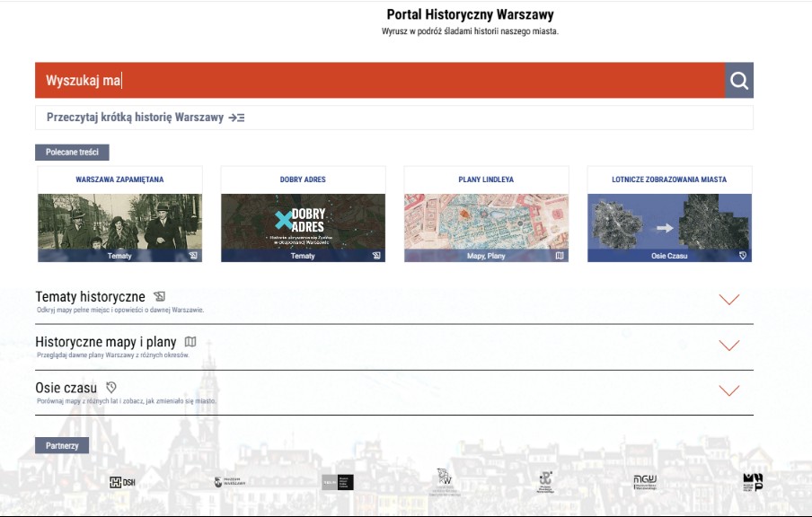Open mermaid emblem partner logo
The width and height of the screenshot is (812, 517).
coord(445,482)
